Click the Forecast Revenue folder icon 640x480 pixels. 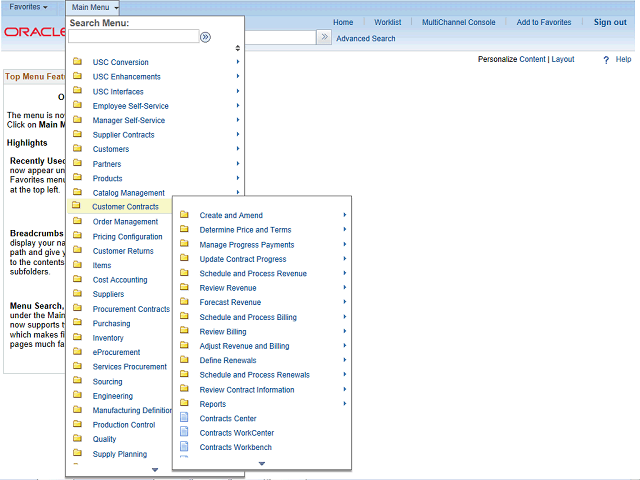[x=184, y=302]
